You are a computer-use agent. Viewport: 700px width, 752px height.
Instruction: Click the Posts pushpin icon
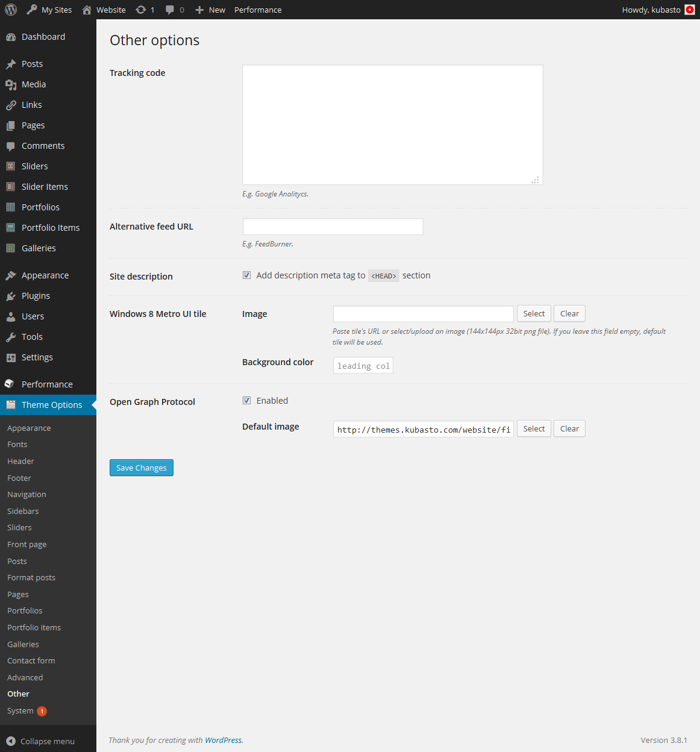pyautogui.click(x=11, y=64)
